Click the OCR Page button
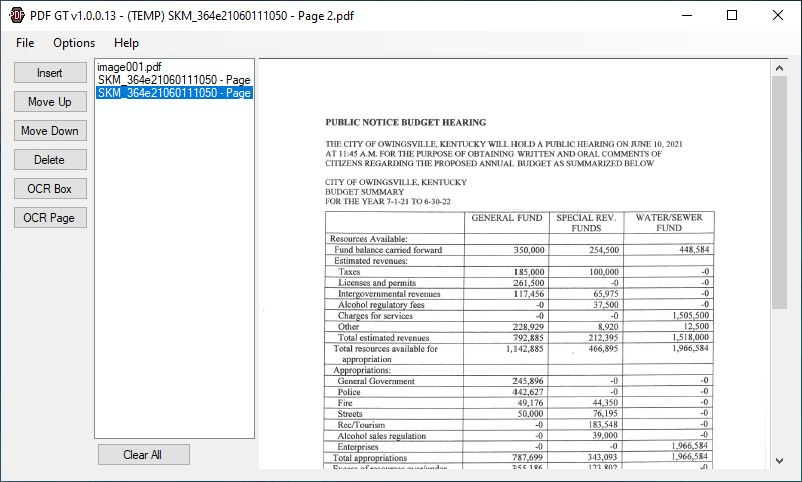The width and height of the screenshot is (802, 482). click(x=50, y=217)
